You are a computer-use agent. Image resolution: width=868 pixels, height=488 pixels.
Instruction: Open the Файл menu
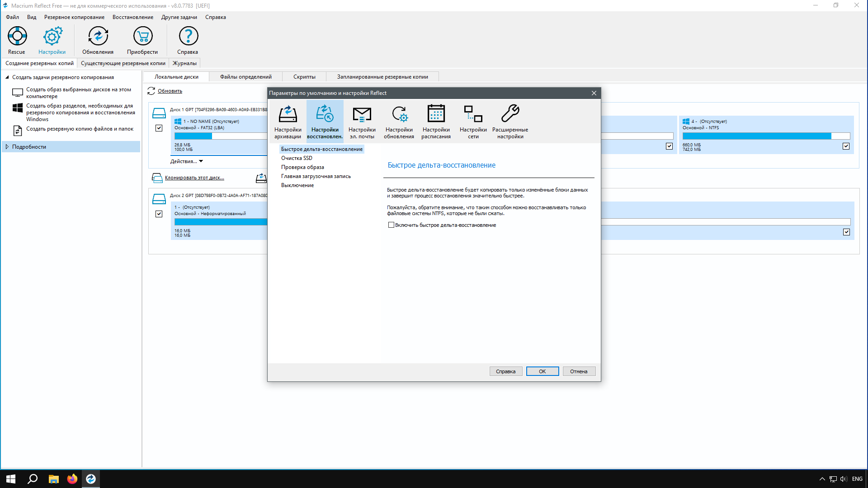[x=13, y=17]
